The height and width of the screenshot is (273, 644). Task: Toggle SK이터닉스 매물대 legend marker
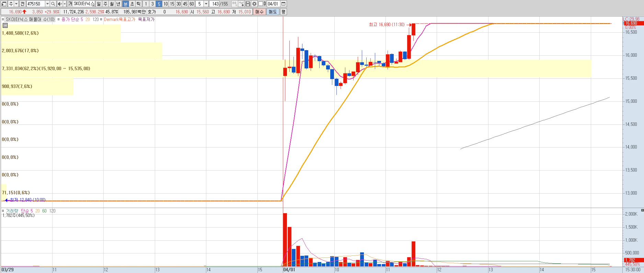tap(3, 20)
